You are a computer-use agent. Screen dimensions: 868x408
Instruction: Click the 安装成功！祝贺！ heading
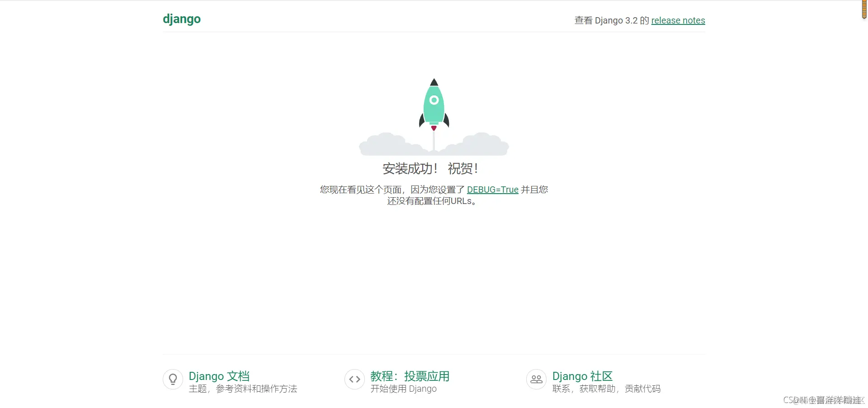coord(430,169)
